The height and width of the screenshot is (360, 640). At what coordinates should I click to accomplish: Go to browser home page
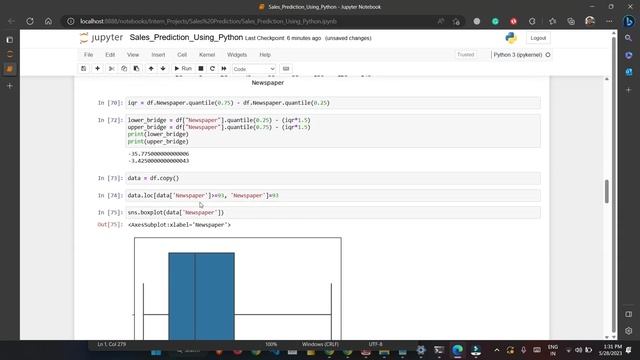[48, 21]
